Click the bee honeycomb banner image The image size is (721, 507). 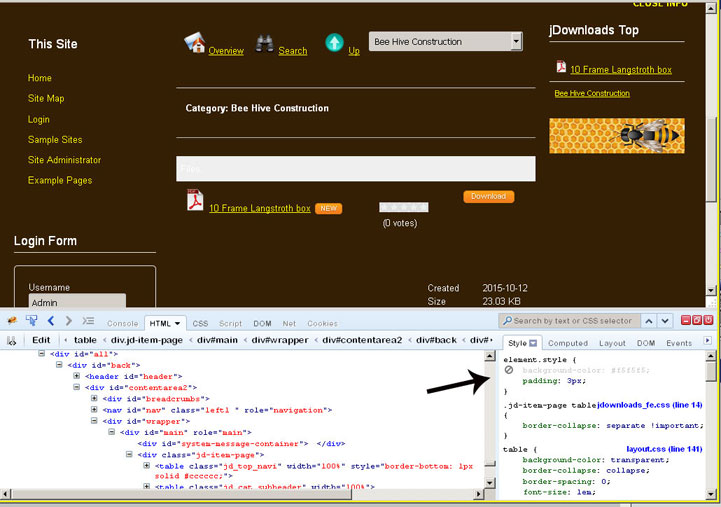coord(617,136)
